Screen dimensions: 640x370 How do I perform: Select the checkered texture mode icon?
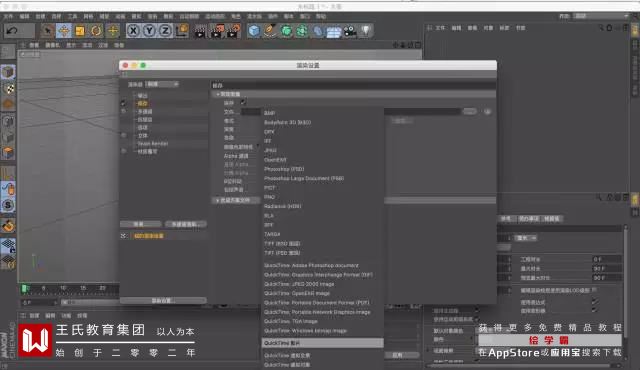pos(9,89)
